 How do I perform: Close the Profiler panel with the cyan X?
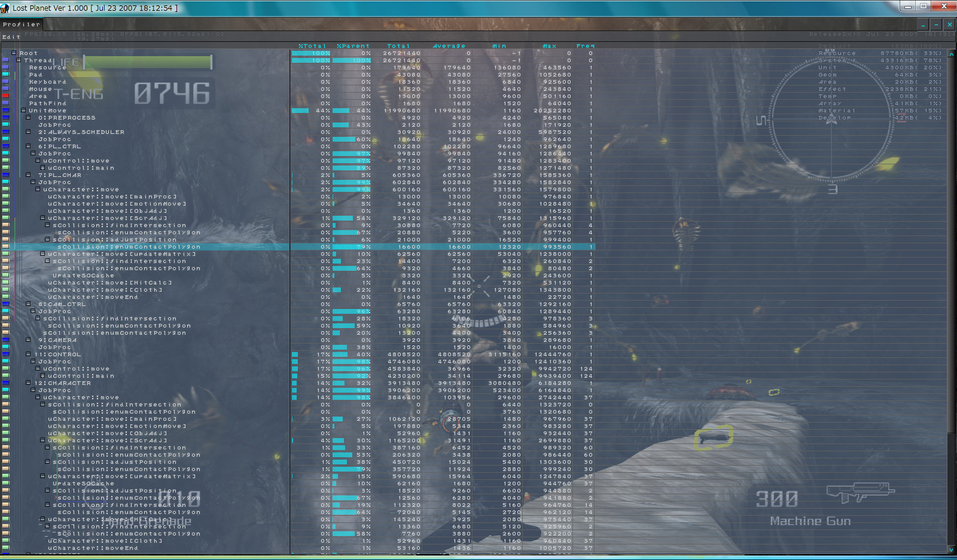click(x=949, y=25)
